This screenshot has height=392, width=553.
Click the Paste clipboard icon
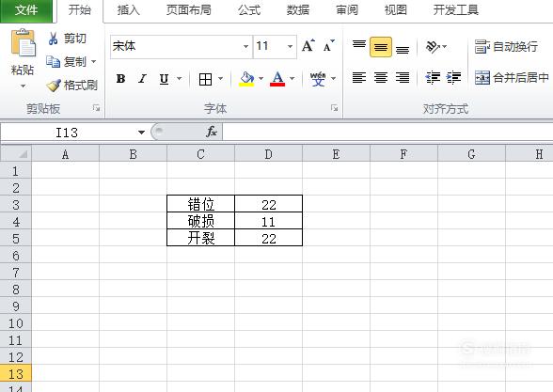click(23, 43)
